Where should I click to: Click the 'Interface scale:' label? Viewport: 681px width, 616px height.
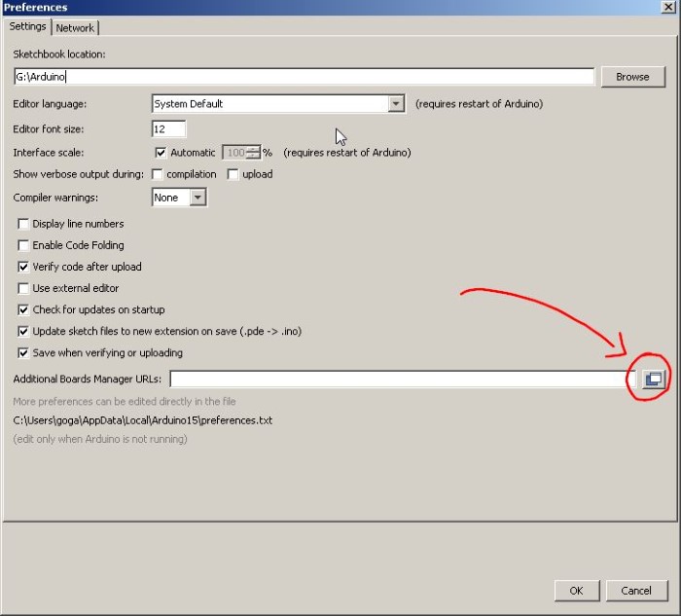point(49,153)
